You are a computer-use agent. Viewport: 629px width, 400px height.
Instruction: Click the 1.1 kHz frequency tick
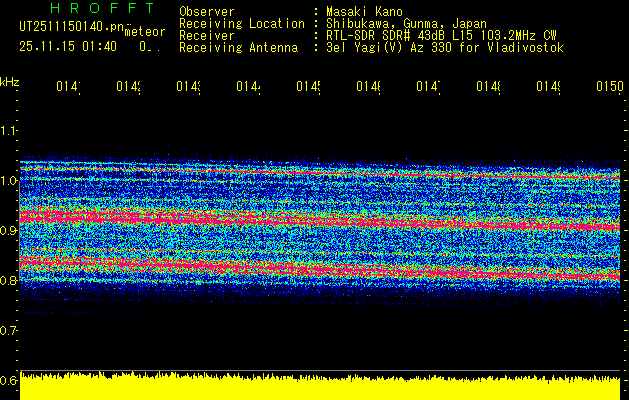pyautogui.click(x=9, y=131)
